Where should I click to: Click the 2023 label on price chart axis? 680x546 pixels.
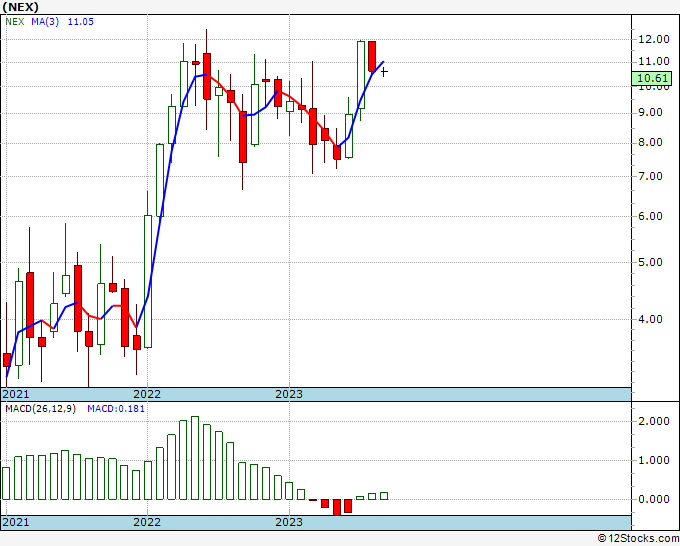(x=289, y=394)
